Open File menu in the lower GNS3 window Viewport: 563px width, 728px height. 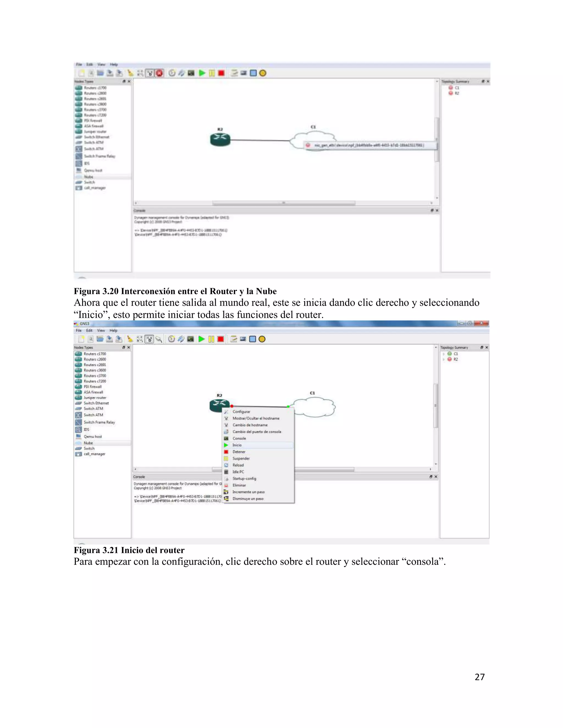click(79, 330)
